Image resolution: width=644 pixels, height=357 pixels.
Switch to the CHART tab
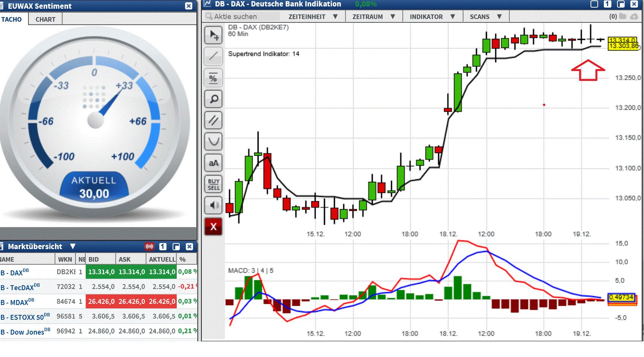tap(45, 19)
